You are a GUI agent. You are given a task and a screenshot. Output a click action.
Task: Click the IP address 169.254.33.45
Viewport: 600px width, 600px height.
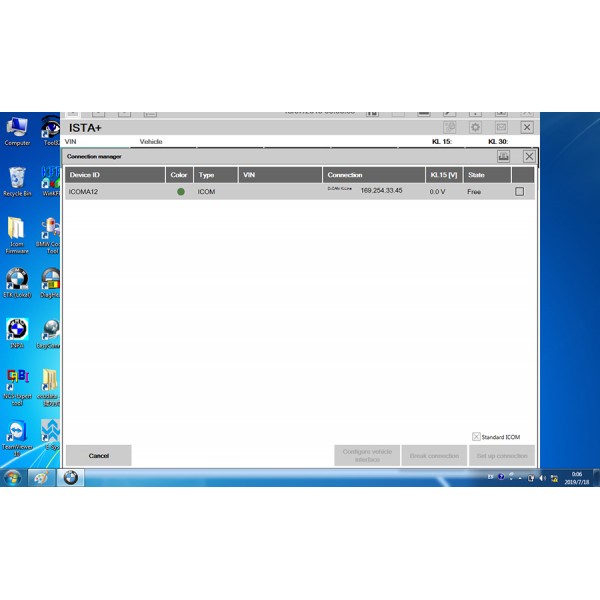[381, 191]
